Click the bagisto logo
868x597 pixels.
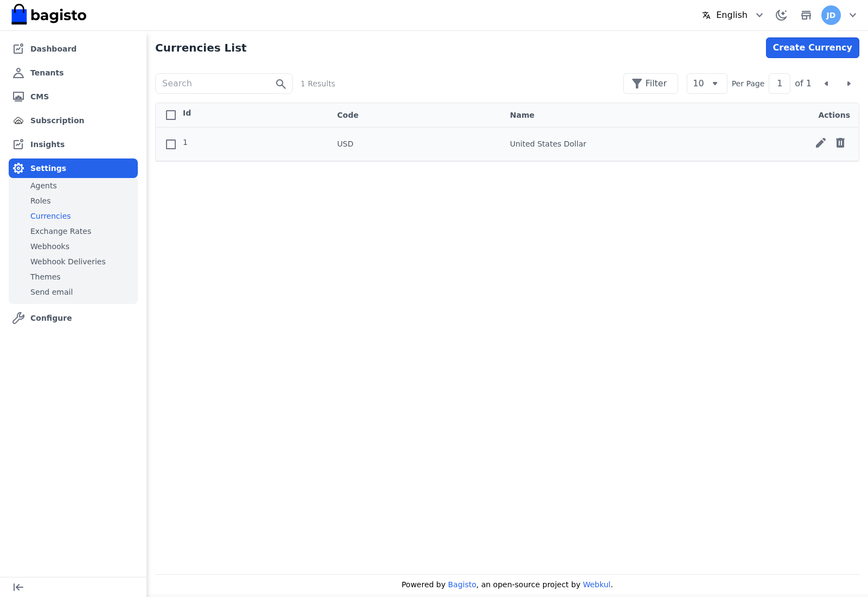tap(49, 15)
